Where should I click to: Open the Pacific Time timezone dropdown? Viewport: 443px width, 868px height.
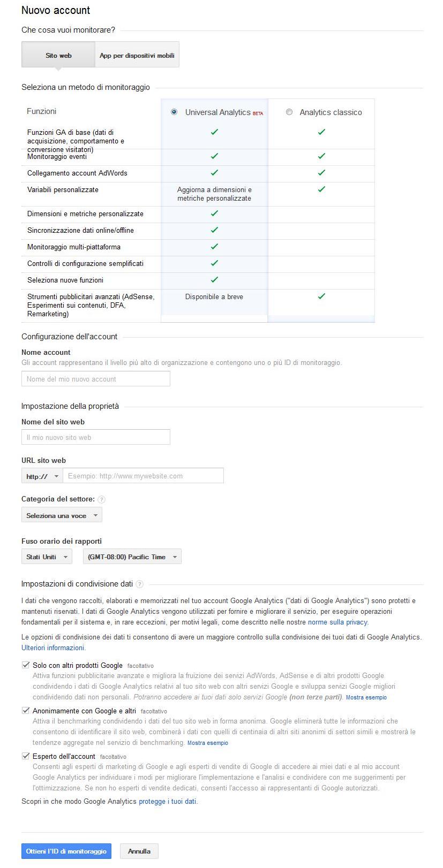(132, 557)
